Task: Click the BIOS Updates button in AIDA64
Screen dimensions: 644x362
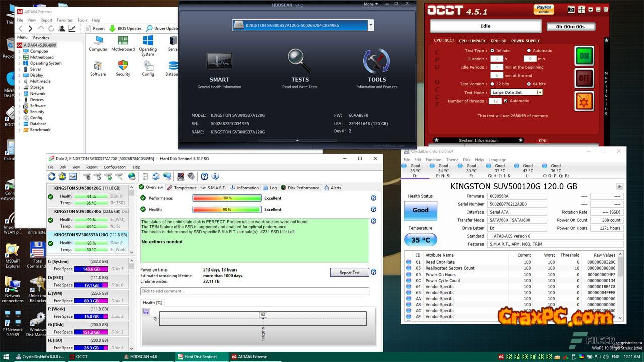Action: click(125, 28)
